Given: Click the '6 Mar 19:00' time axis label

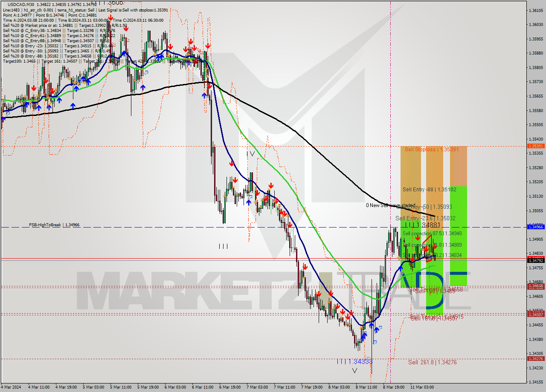Looking at the screenshot, I should (230, 387).
